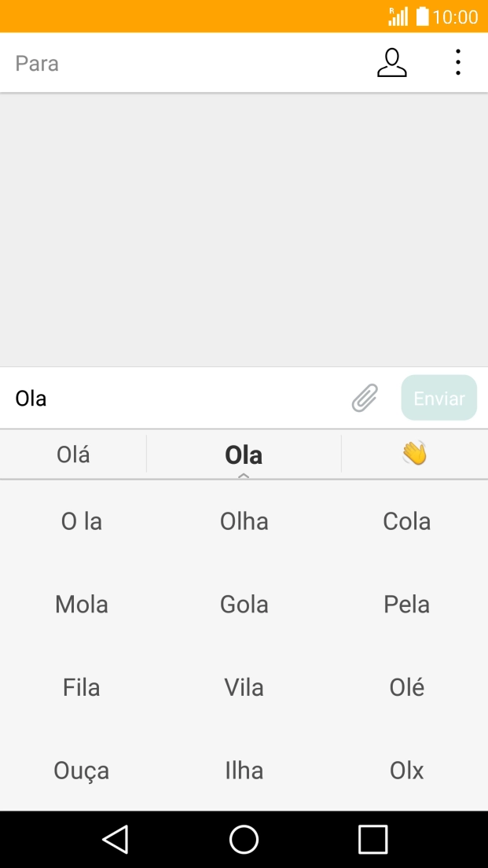Tap the 'Gola' suggestion
Viewport: 488px width, 868px height.
(244, 604)
